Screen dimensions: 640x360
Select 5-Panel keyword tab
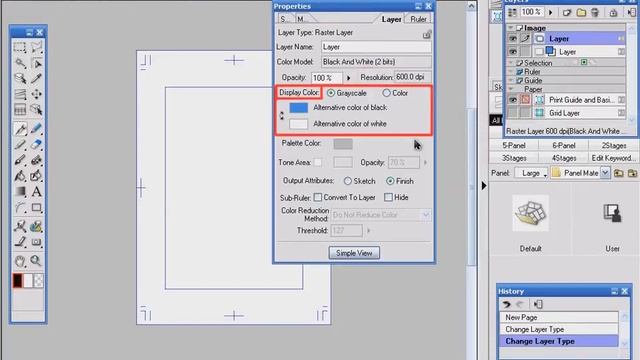(513, 145)
